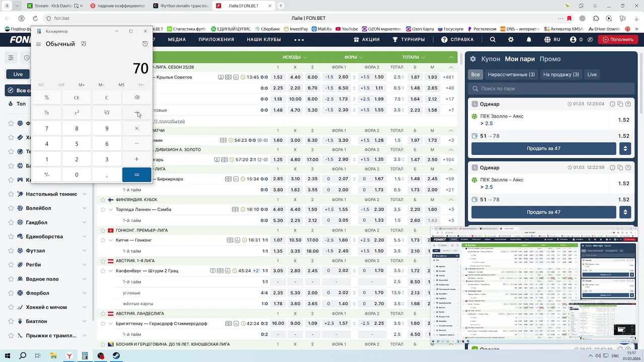This screenshot has height=362, width=644.
Task: Star the Австрия. Ландеслига league
Action: click(103, 314)
